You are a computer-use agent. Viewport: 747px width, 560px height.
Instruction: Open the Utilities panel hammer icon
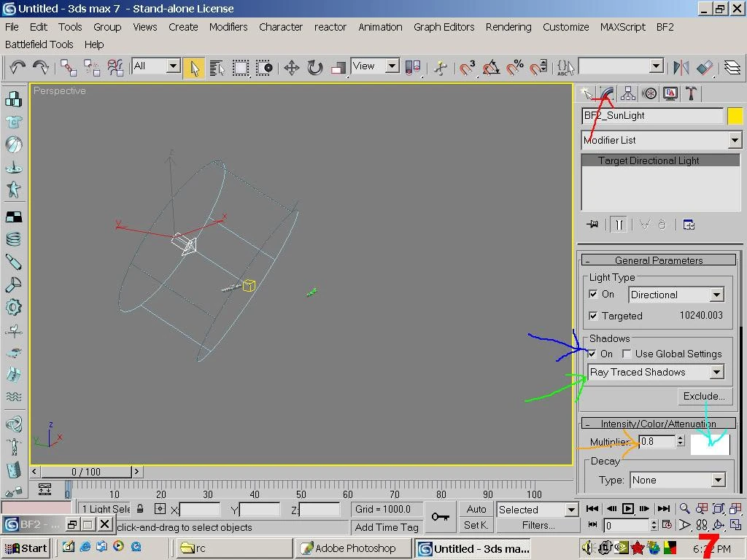coord(691,93)
